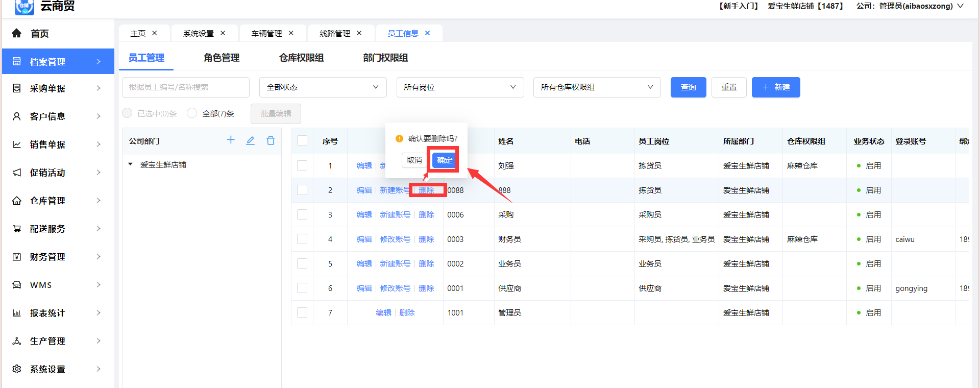980x388 pixels.
Task: Close the 车辆管理 tab with its X
Action: (291, 33)
